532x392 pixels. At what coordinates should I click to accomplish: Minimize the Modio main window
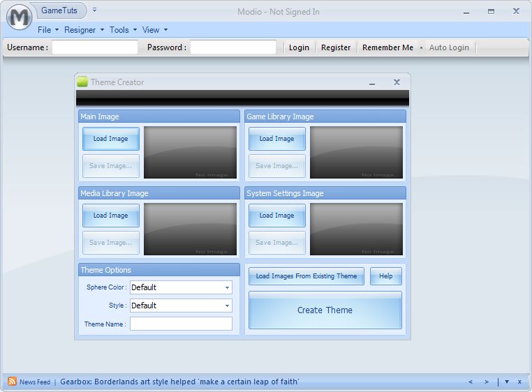point(466,13)
